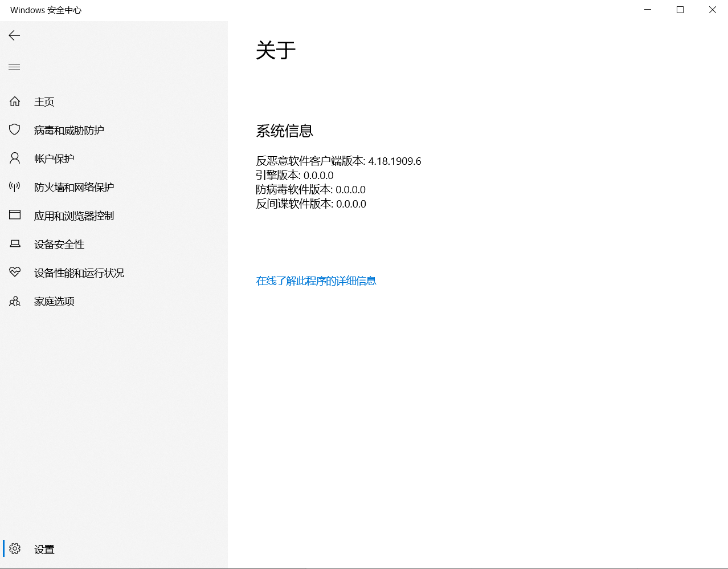Click the 防病毒软件版本: 0.0.0.0 line
This screenshot has width=728, height=569.
pyautogui.click(x=310, y=189)
